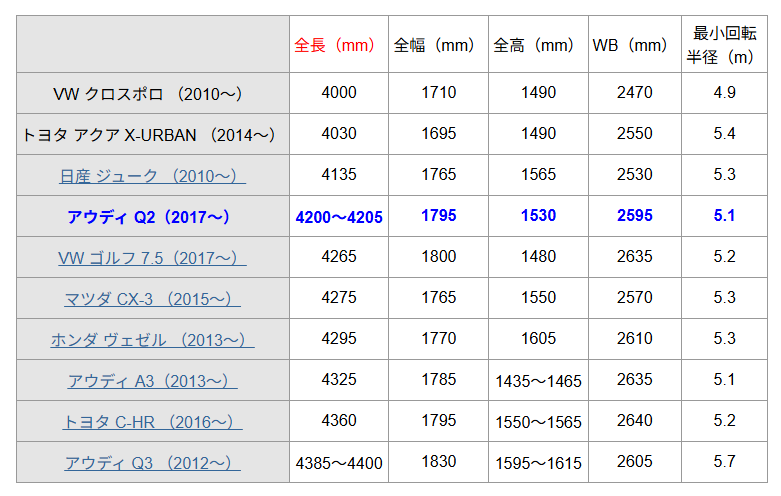Open the 日産 ジューク (2010〜) link
Image resolution: width=781 pixels, height=496 pixels.
tap(152, 176)
